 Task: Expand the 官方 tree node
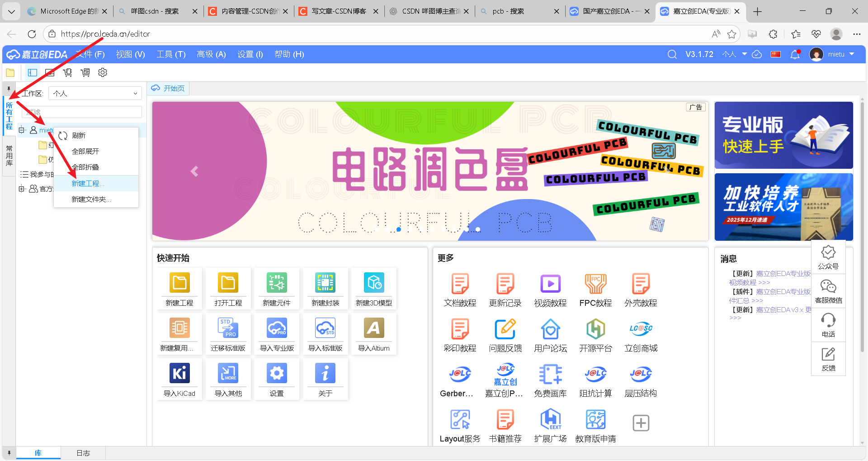(21, 189)
